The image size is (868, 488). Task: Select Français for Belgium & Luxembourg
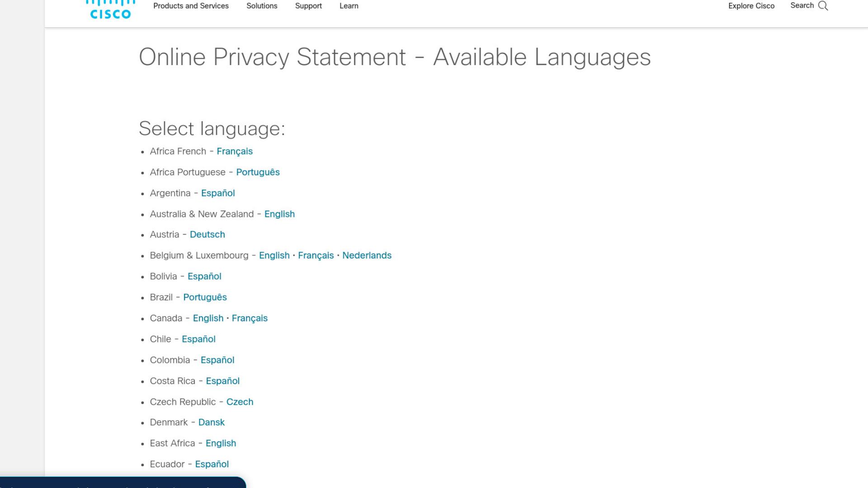(x=316, y=255)
